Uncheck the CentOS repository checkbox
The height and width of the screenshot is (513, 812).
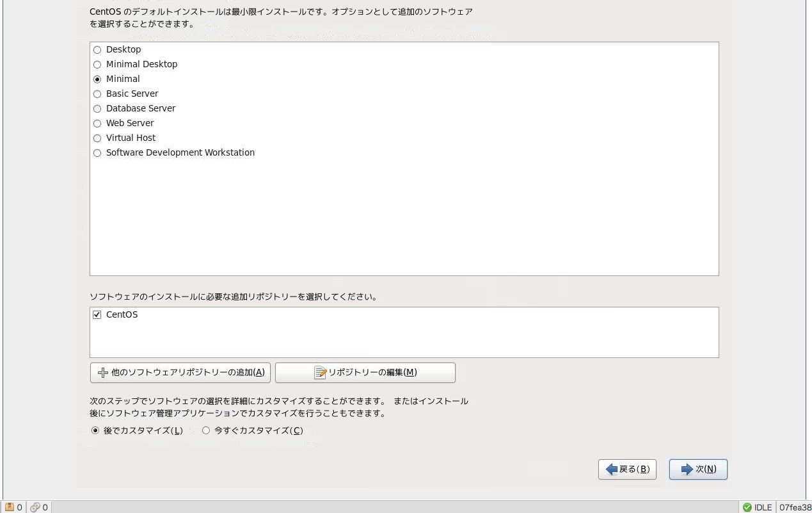coord(97,315)
